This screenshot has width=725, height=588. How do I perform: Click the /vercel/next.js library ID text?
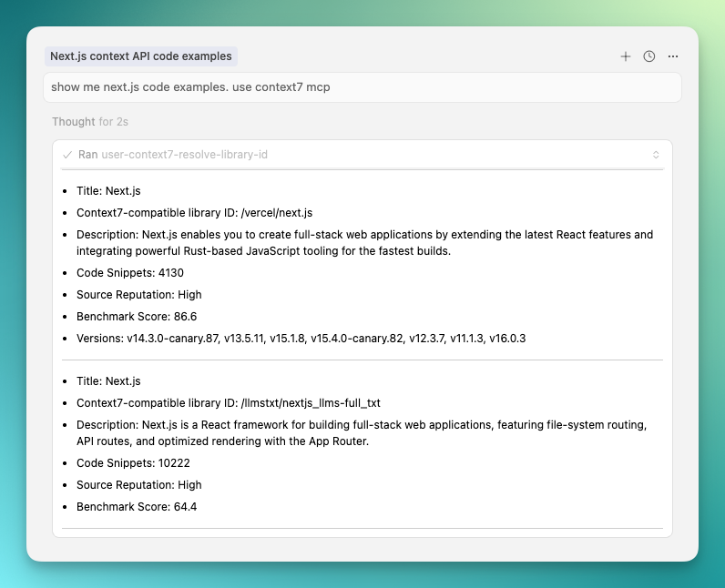(x=276, y=213)
